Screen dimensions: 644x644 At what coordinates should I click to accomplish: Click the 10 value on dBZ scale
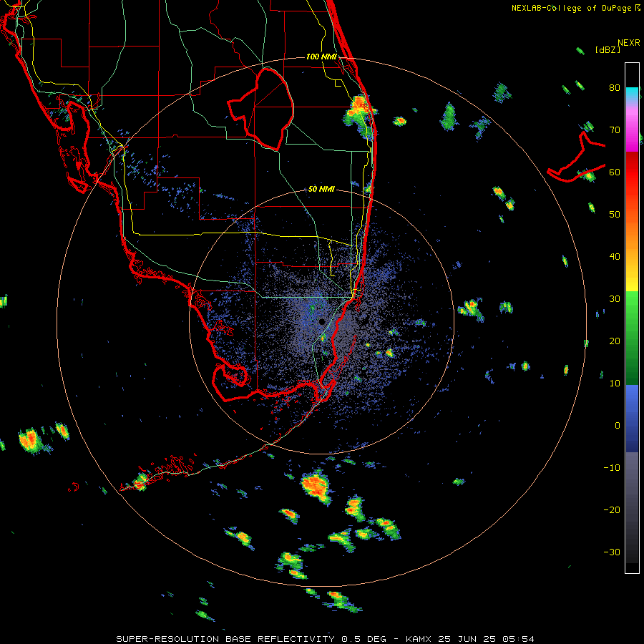[615, 384]
